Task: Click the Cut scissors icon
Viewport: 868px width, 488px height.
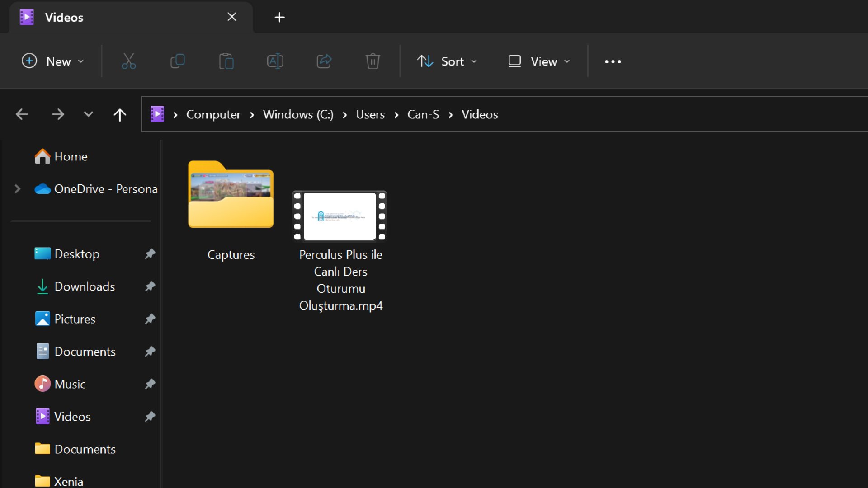Action: [128, 61]
